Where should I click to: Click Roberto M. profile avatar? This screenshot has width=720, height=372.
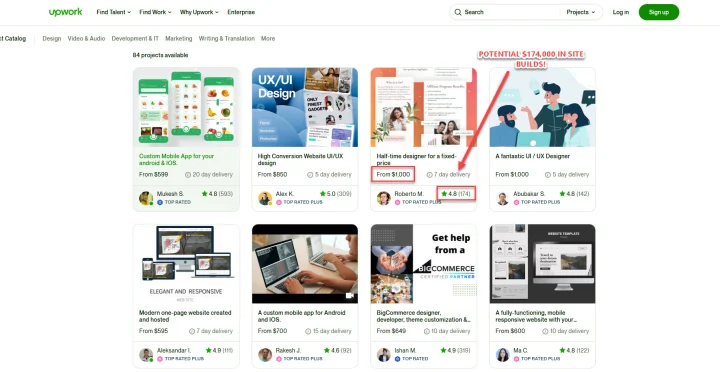pos(384,198)
